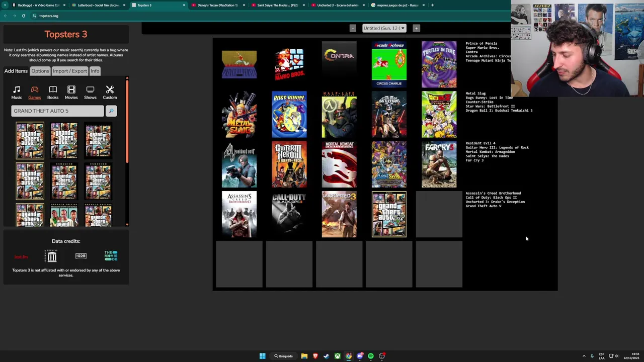Switch to the Info tab
Screen dimensions: 644x362
click(95, 71)
